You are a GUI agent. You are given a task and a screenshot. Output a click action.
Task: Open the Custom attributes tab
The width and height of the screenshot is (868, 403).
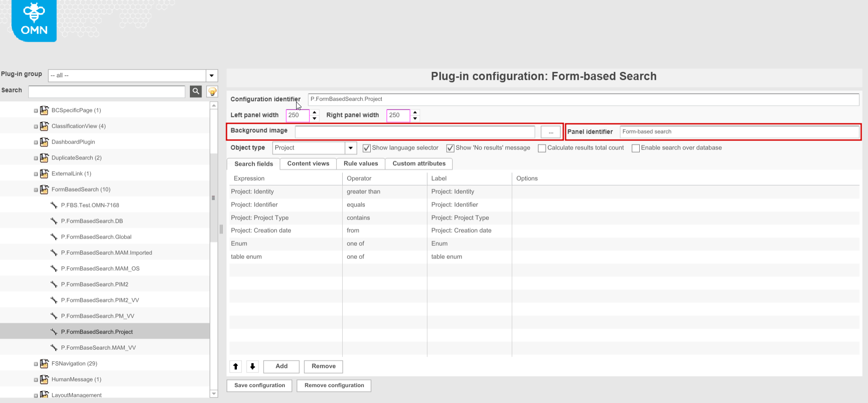[x=419, y=164]
